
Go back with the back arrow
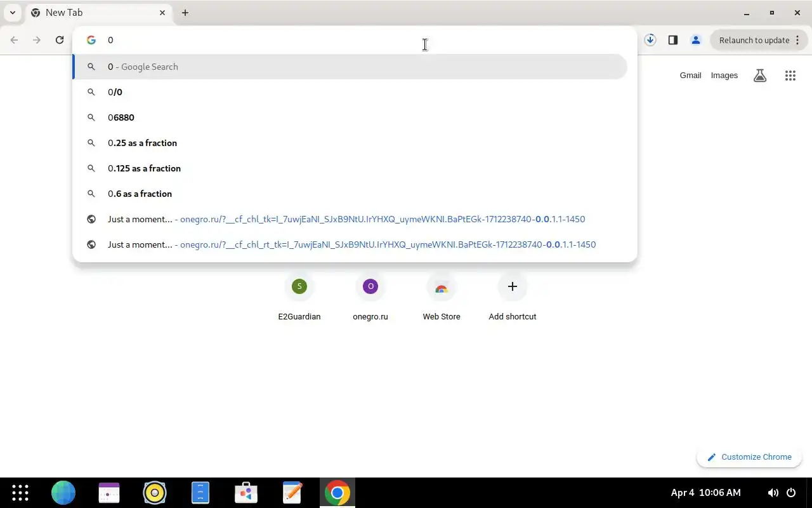14,40
